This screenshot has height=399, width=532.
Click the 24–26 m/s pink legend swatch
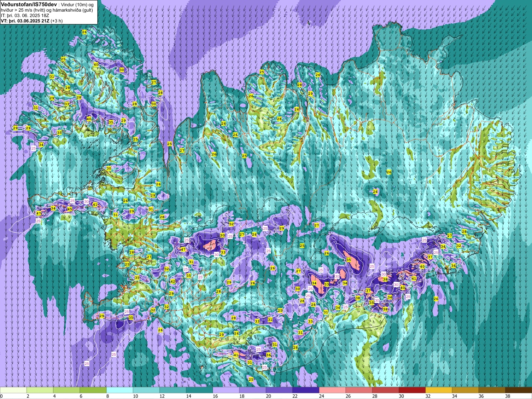coord(332,390)
